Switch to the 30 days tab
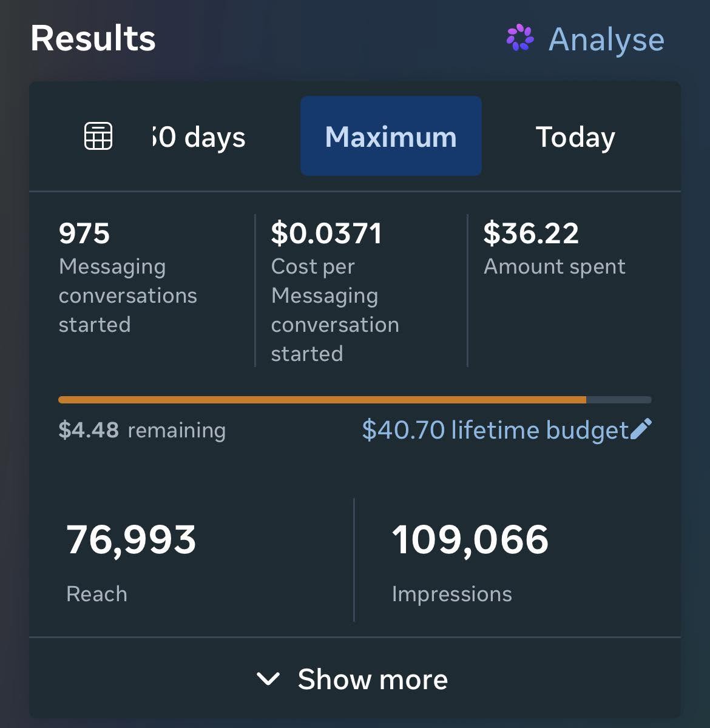 pyautogui.click(x=198, y=137)
